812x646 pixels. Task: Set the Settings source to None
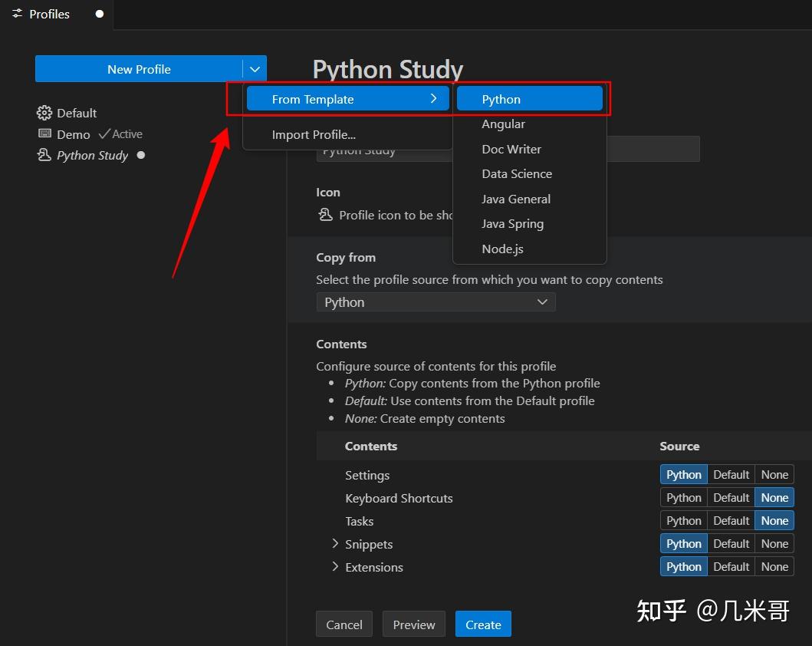(774, 474)
